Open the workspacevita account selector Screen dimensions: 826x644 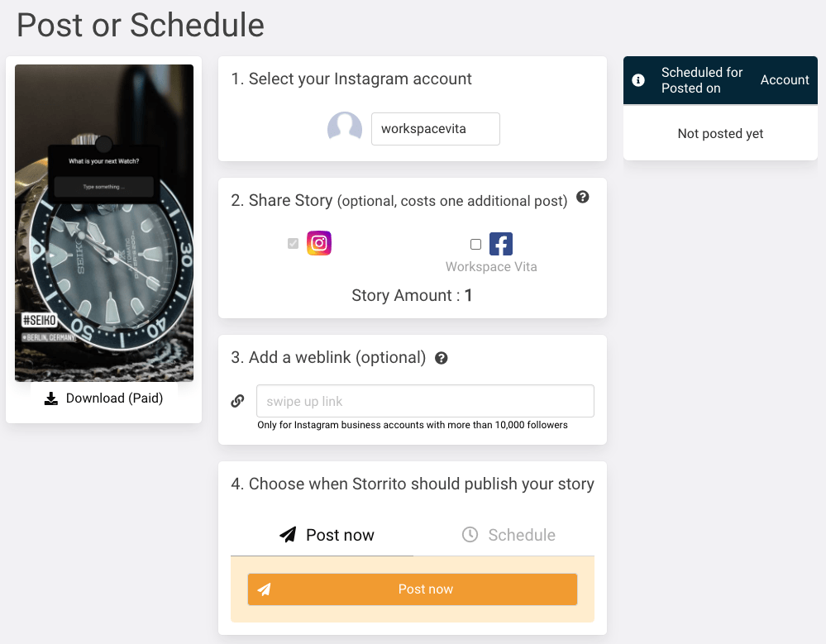(x=435, y=129)
